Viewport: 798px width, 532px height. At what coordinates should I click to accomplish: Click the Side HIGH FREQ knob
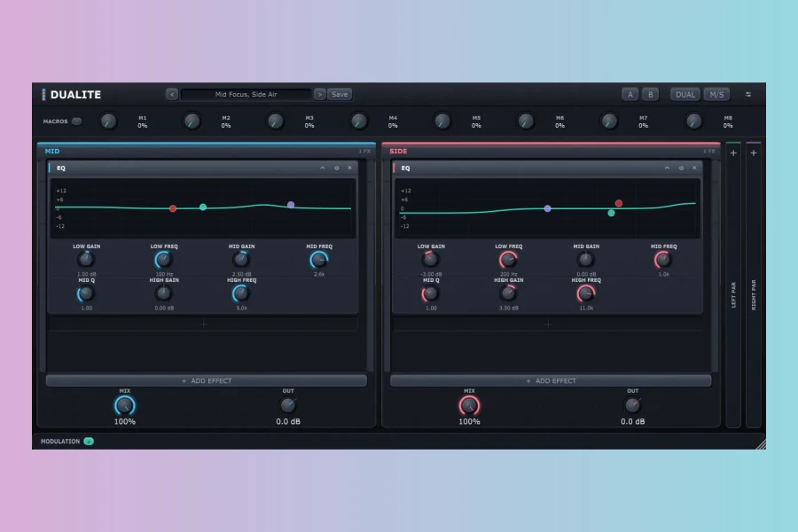[x=586, y=293]
